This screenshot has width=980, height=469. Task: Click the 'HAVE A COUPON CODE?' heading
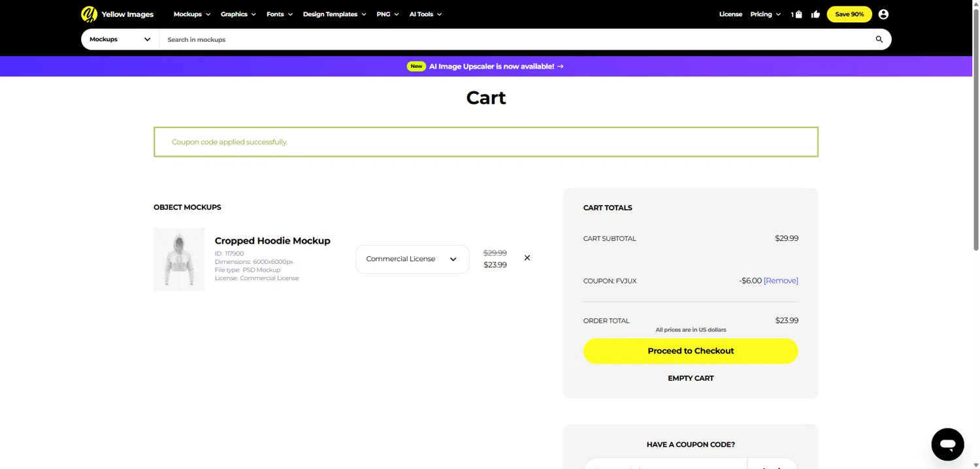coord(691,445)
